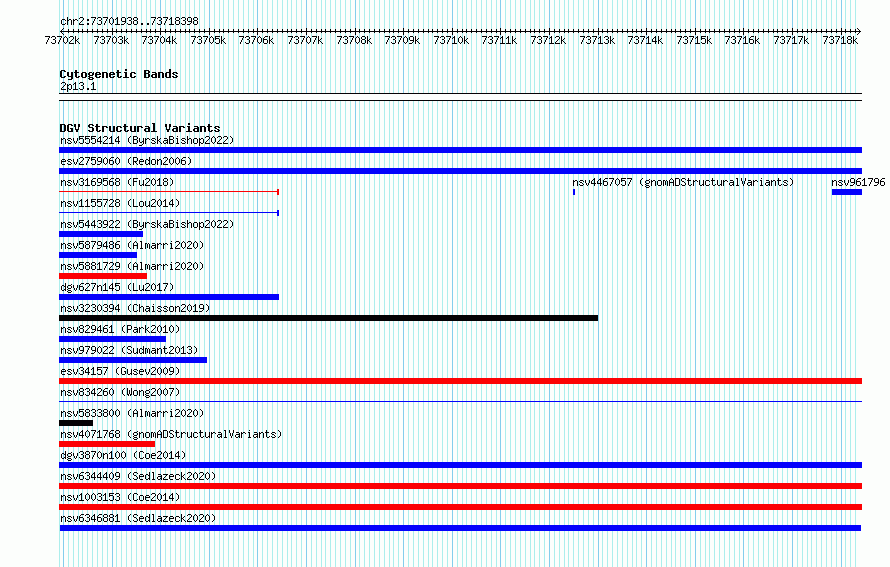Screen dimensions: 890x567
Task: Select dgv627n145 (Lu2017) variant label
Action: [x=117, y=287]
